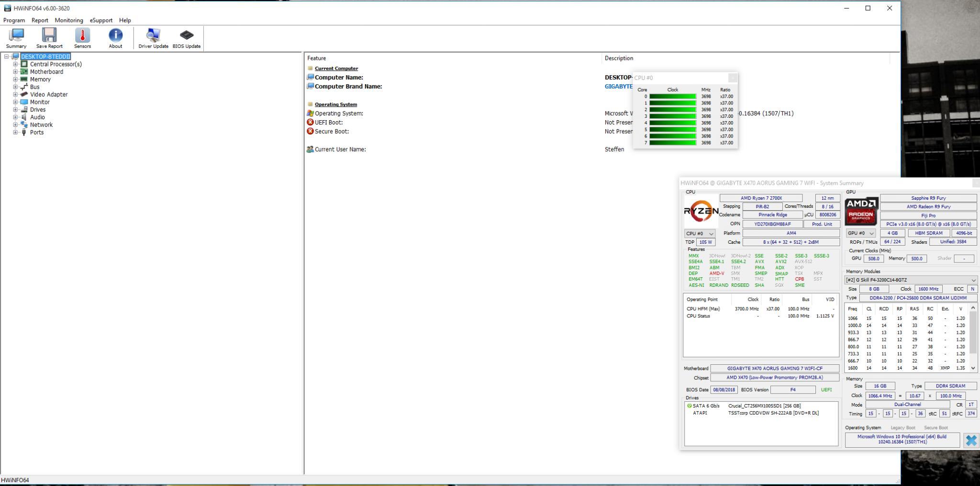The image size is (980, 486).
Task: Open the Help menu
Action: tap(125, 20)
